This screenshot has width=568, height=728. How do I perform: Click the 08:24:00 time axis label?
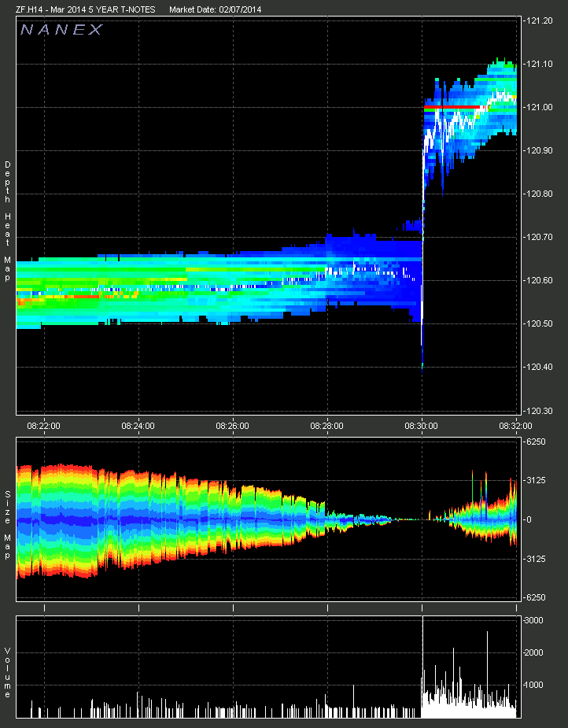click(x=138, y=426)
